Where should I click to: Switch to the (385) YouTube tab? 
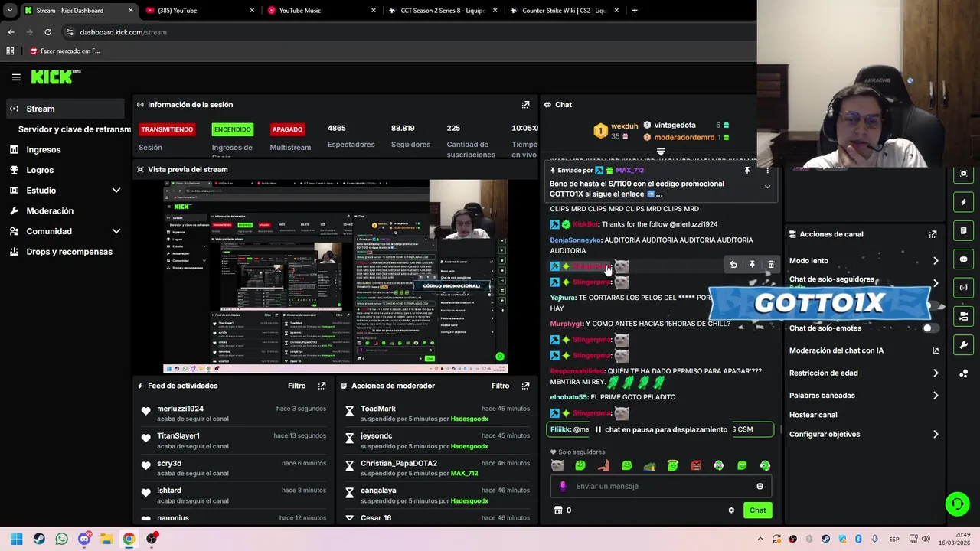coord(200,11)
